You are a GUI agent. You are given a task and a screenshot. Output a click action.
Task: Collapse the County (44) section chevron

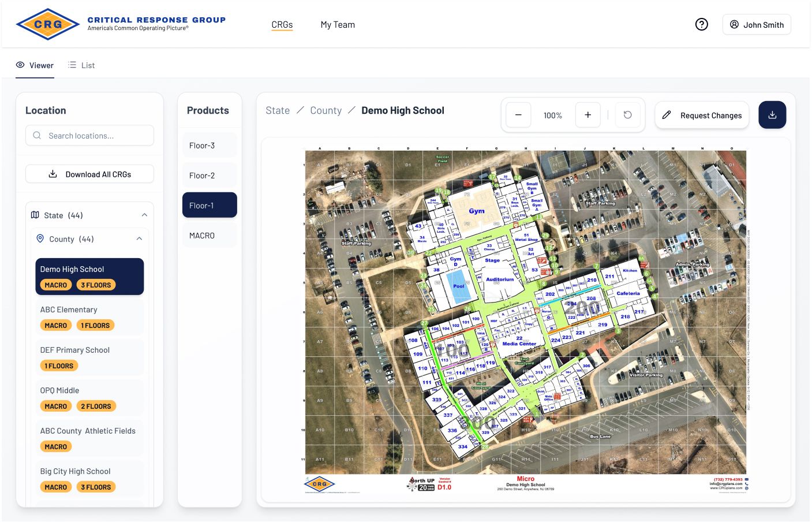139,238
